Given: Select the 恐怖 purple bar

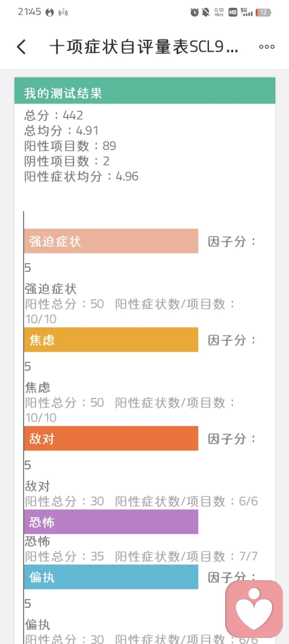Looking at the screenshot, I should click(111, 522).
